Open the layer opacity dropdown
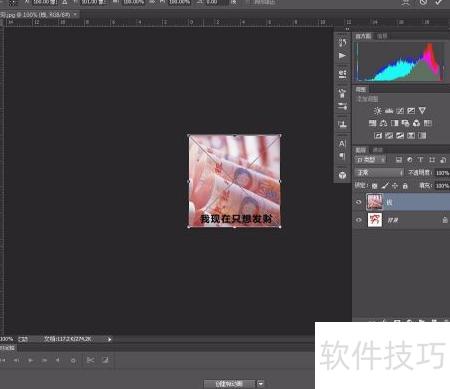 pyautogui.click(x=442, y=173)
